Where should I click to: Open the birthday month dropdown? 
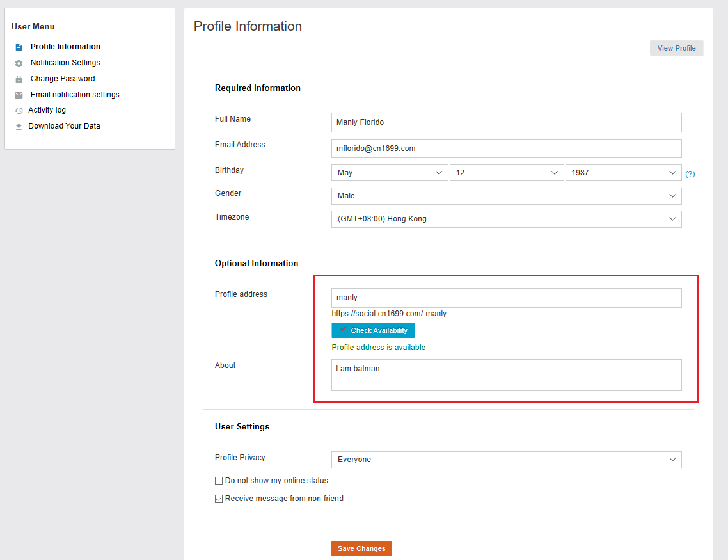pos(390,173)
